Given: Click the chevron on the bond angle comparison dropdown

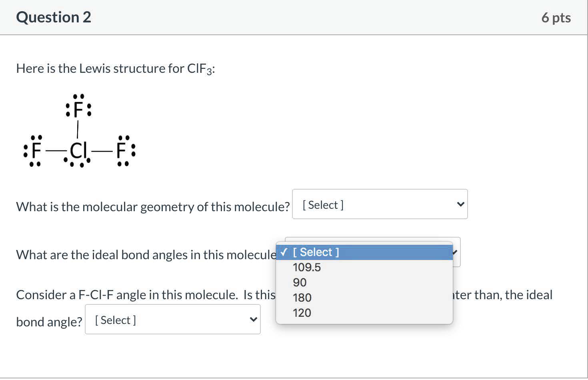Looking at the screenshot, I should tap(253, 320).
